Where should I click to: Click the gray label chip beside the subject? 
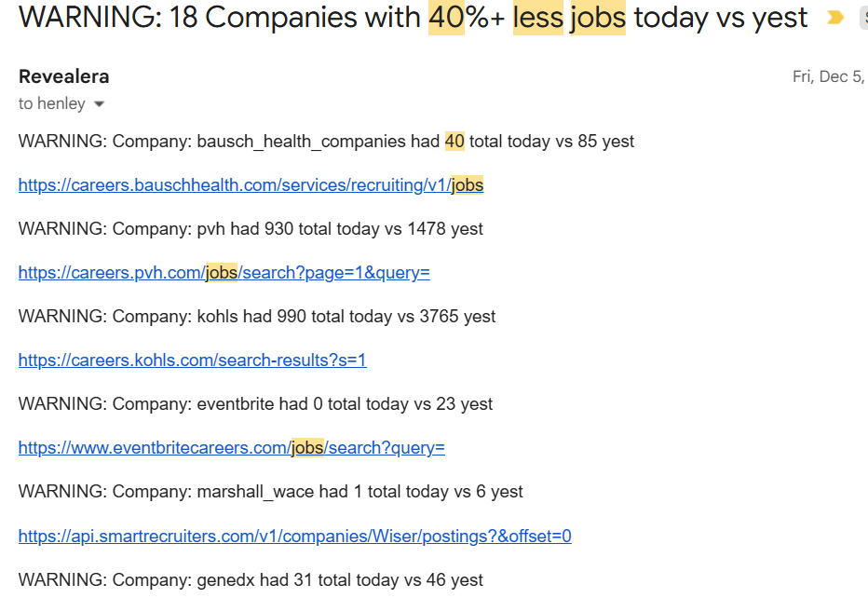pos(862,18)
